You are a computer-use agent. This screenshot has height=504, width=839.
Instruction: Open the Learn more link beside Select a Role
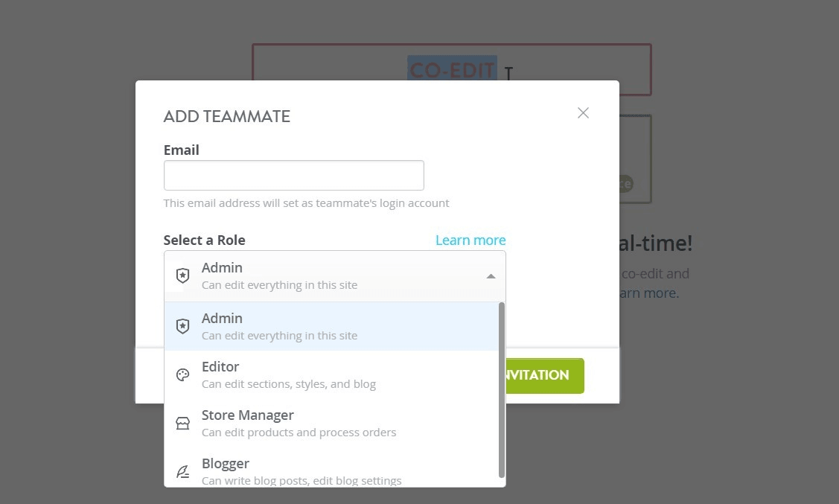point(470,240)
